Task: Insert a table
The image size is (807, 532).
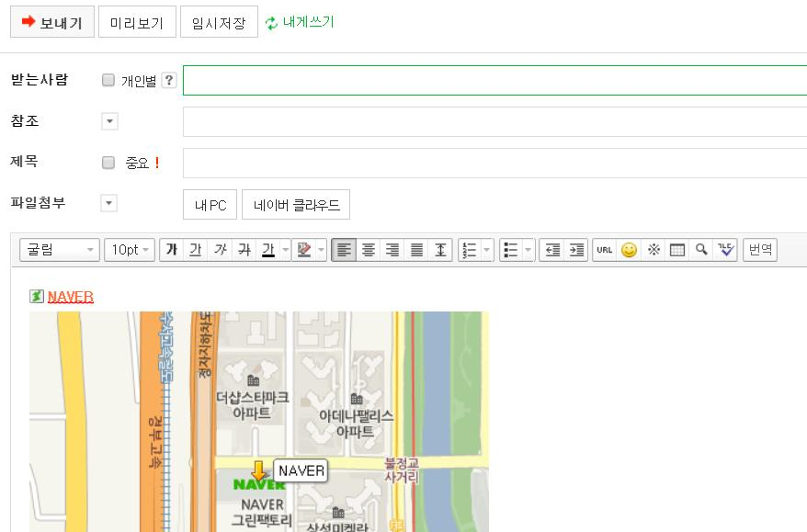Action: click(x=677, y=250)
